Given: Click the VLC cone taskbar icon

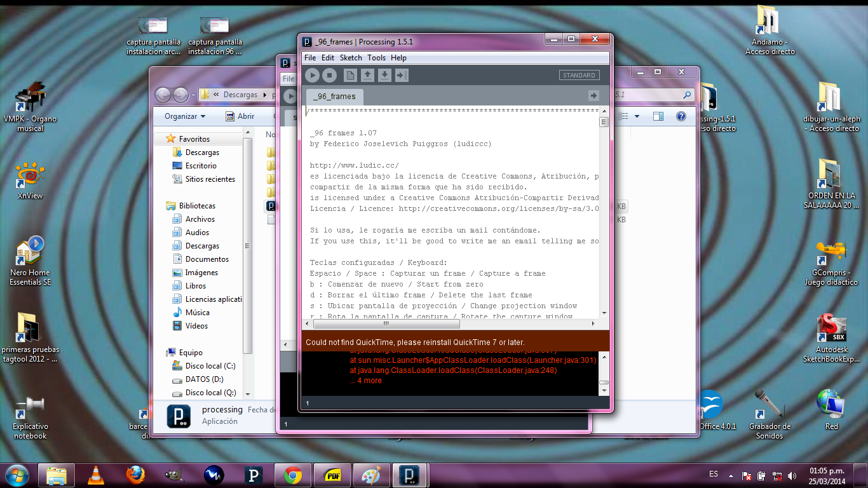Looking at the screenshot, I should tap(95, 475).
